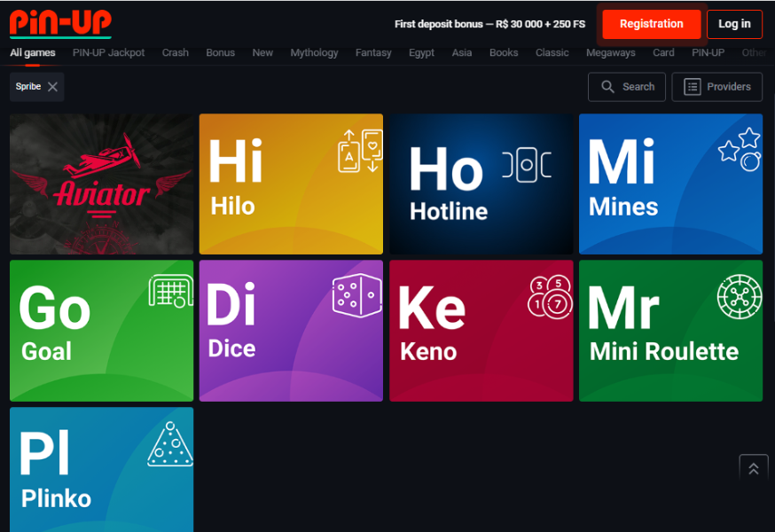This screenshot has width=775, height=532.
Task: Click the Dice game dice icon
Action: 357,295
